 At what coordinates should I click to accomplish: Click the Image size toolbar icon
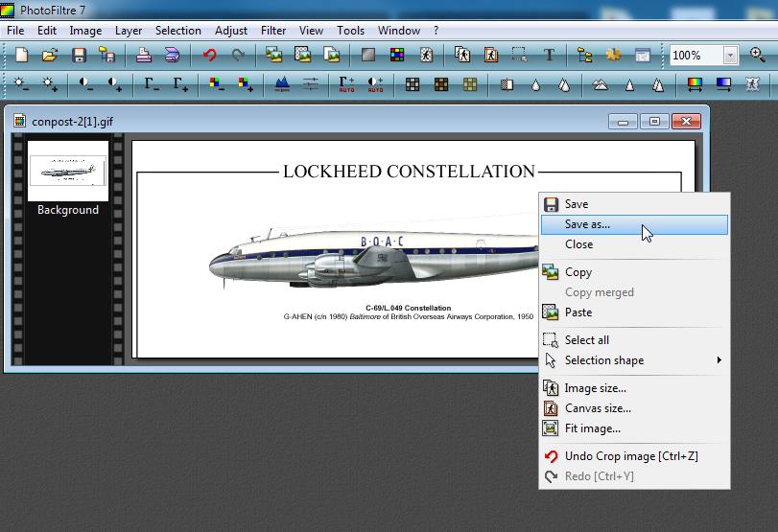tap(462, 55)
